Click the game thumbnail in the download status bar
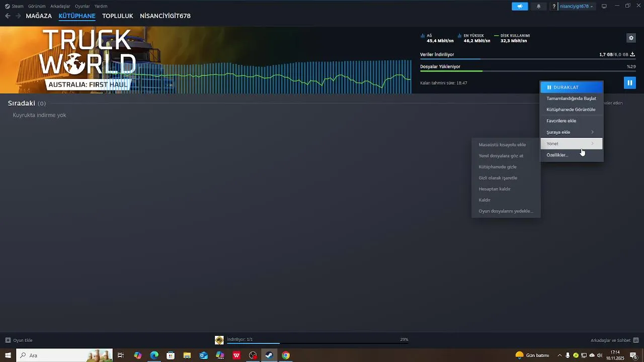644x362 pixels. click(x=219, y=340)
